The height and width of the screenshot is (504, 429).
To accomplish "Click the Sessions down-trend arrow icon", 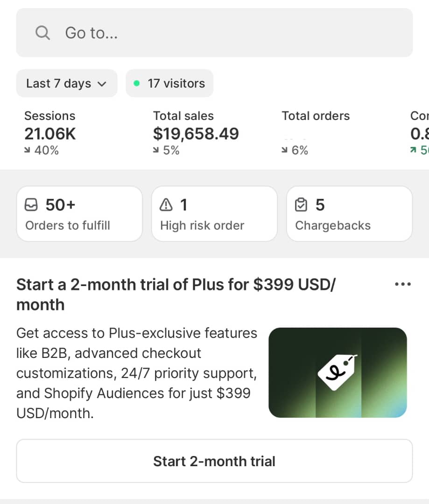I will [28, 150].
